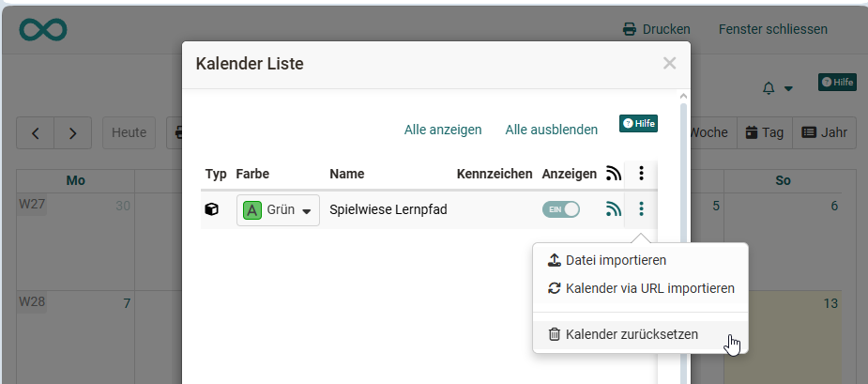Viewport: 868px width, 384px height.
Task: Click the RSS feed icon for Spielwiese Lernpfad
Action: (614, 209)
